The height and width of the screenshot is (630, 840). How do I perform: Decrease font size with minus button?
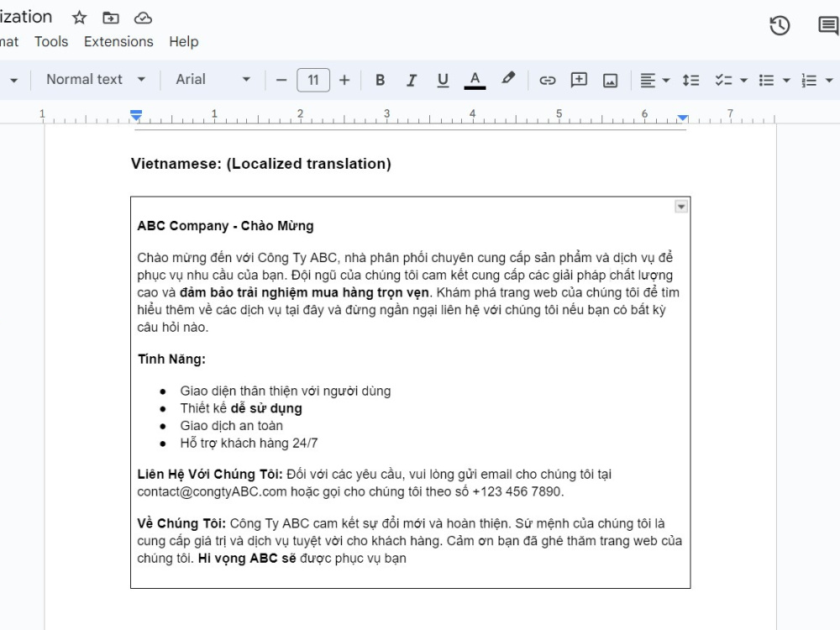[x=281, y=81]
